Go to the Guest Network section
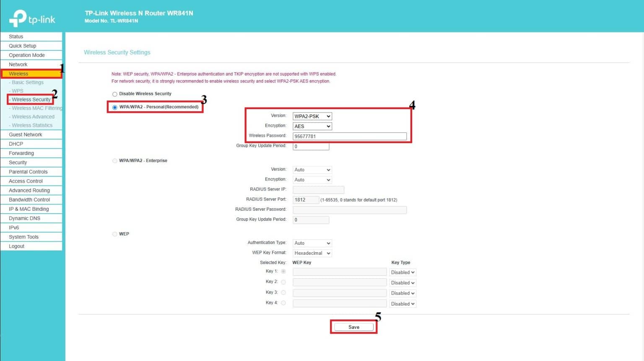This screenshot has width=644, height=361. click(x=25, y=134)
